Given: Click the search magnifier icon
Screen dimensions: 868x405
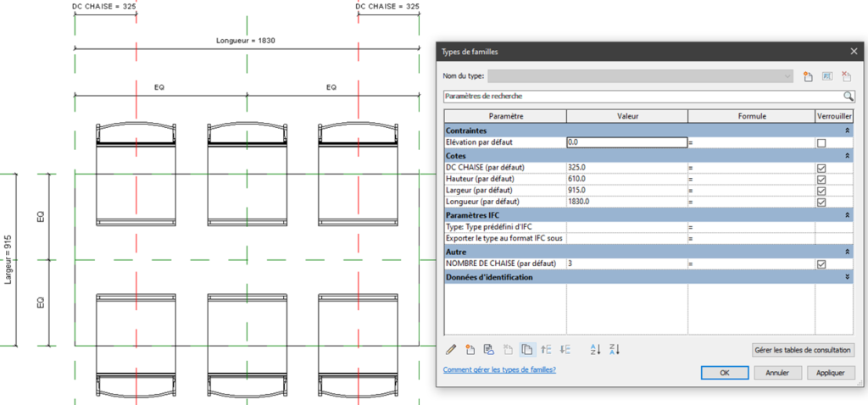Looking at the screenshot, I should coord(848,97).
